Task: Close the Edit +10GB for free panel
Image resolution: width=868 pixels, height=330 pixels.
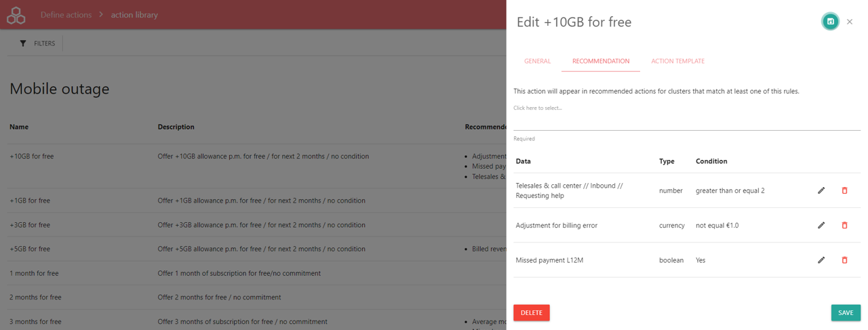Action: pyautogui.click(x=850, y=22)
